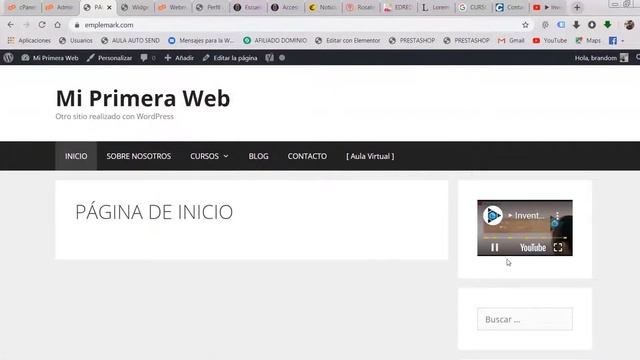Switch to the CURS Google tab
The height and width of the screenshot is (360, 640).
473,7
